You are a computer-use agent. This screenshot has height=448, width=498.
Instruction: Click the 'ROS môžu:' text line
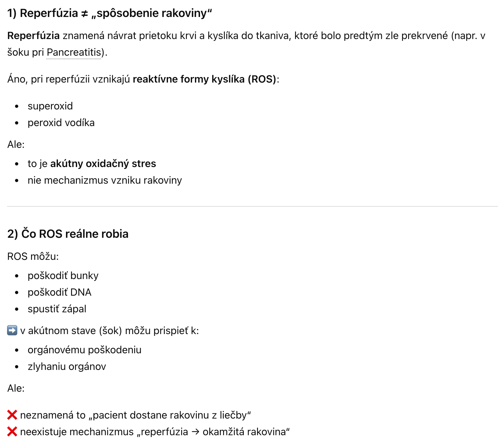click(33, 256)
